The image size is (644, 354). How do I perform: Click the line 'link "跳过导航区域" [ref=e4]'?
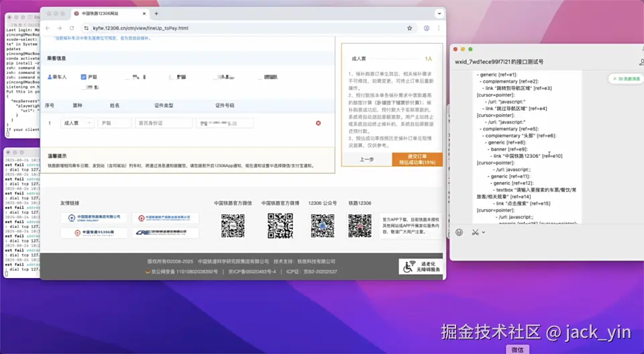tap(516, 109)
